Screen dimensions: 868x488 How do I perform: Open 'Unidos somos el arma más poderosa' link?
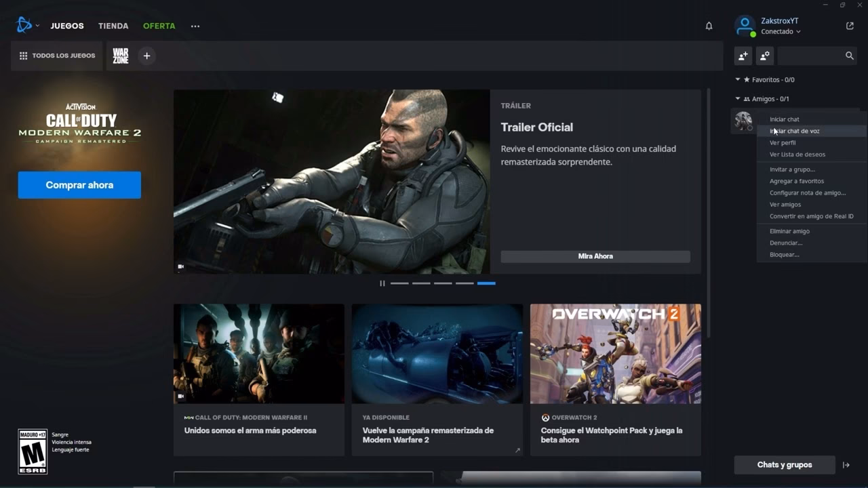pos(250,430)
